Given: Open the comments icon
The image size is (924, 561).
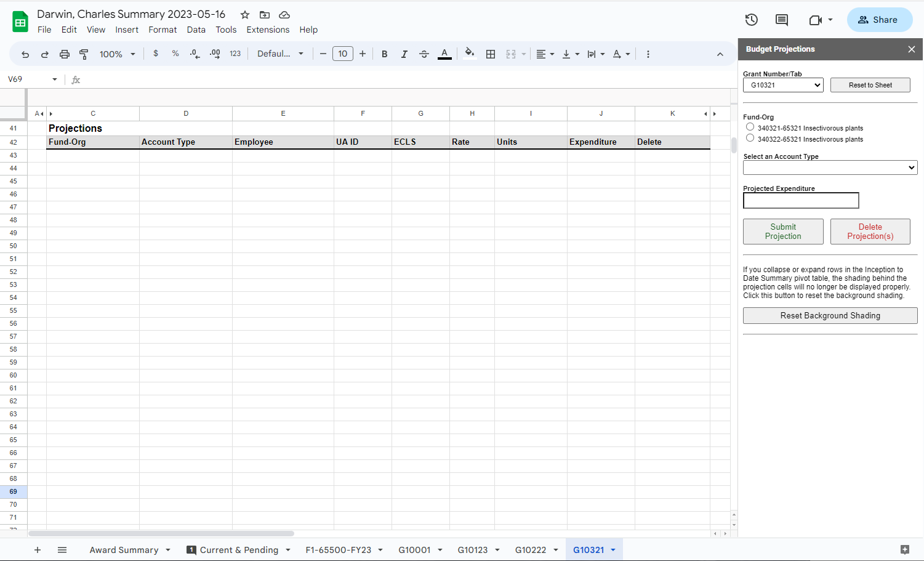Looking at the screenshot, I should [x=782, y=20].
